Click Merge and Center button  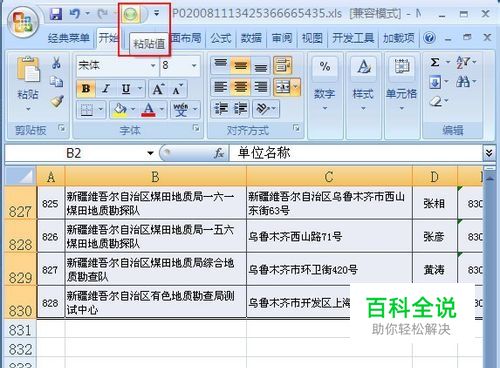point(283,87)
